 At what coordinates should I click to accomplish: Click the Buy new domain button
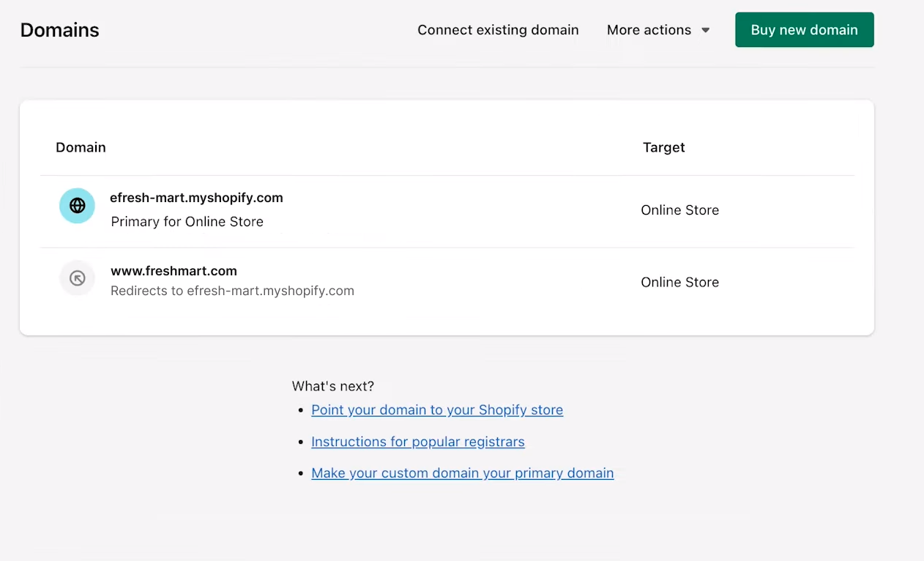pyautogui.click(x=804, y=30)
